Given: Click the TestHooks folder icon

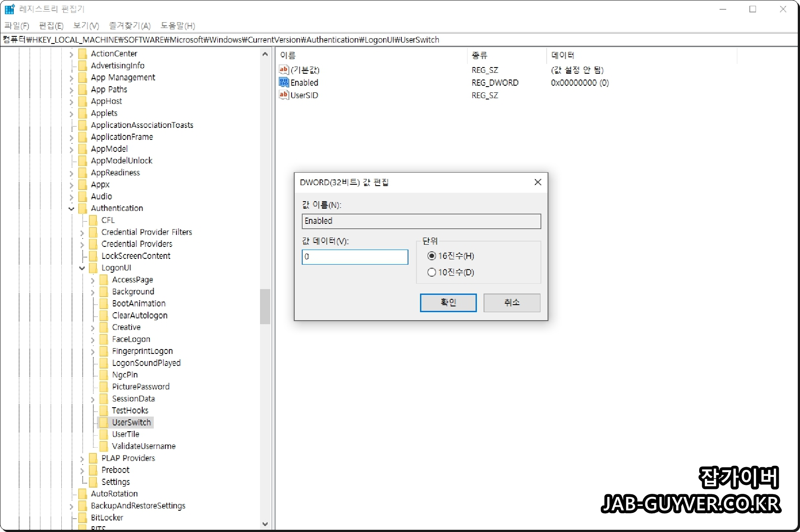Looking at the screenshot, I should (103, 410).
